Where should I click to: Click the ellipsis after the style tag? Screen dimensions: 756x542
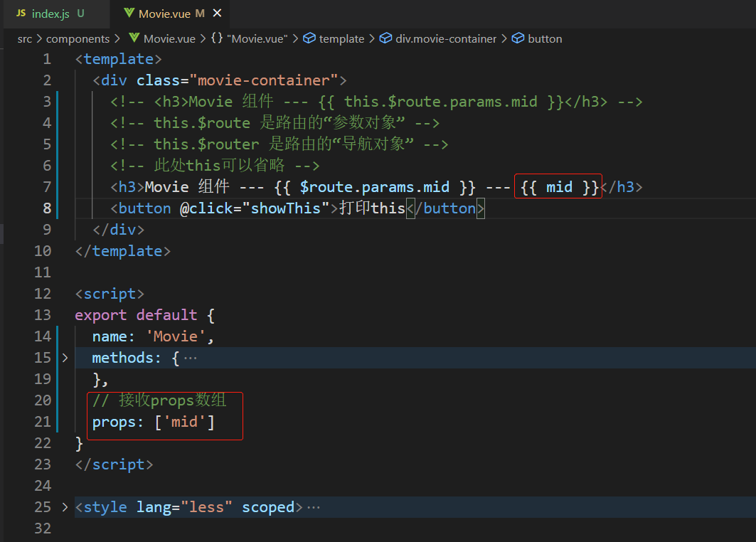pyautogui.click(x=314, y=508)
